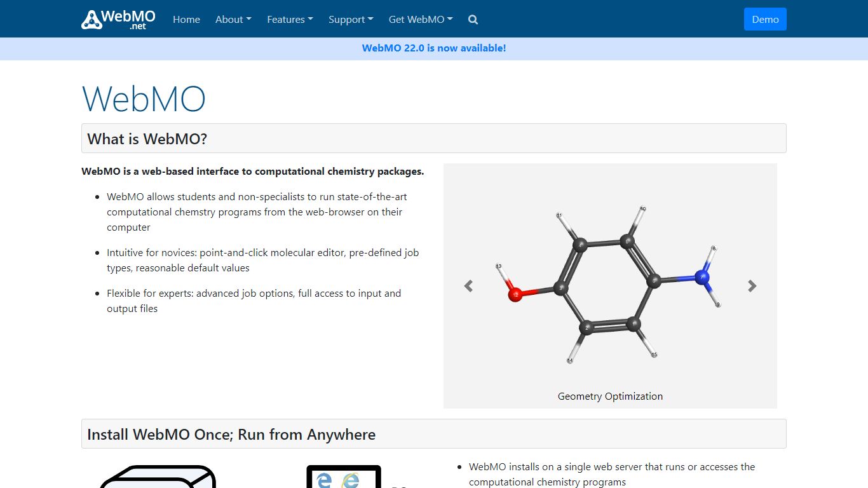Click the web-based interface bold sentence
The width and height of the screenshot is (868, 488).
(253, 172)
